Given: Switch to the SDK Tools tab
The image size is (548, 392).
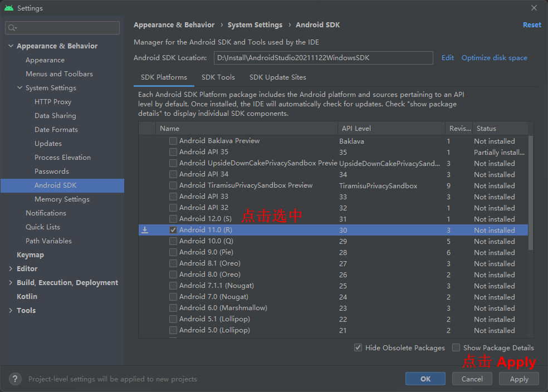Looking at the screenshot, I should [x=218, y=77].
